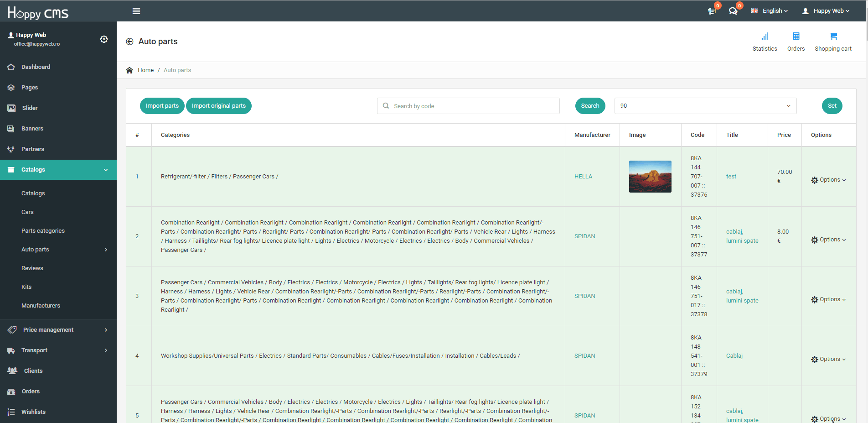Click the Home breadcrumb house icon
868x423 pixels.
[129, 70]
